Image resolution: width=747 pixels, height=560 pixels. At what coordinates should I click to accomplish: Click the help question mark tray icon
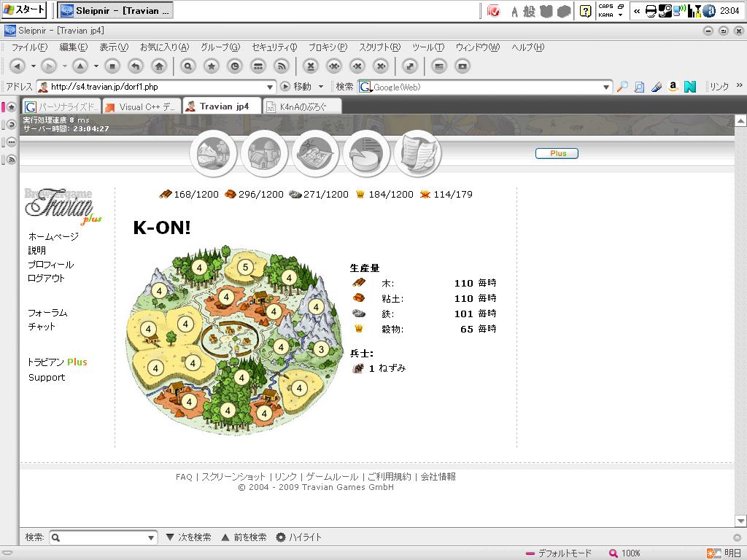coord(586,11)
